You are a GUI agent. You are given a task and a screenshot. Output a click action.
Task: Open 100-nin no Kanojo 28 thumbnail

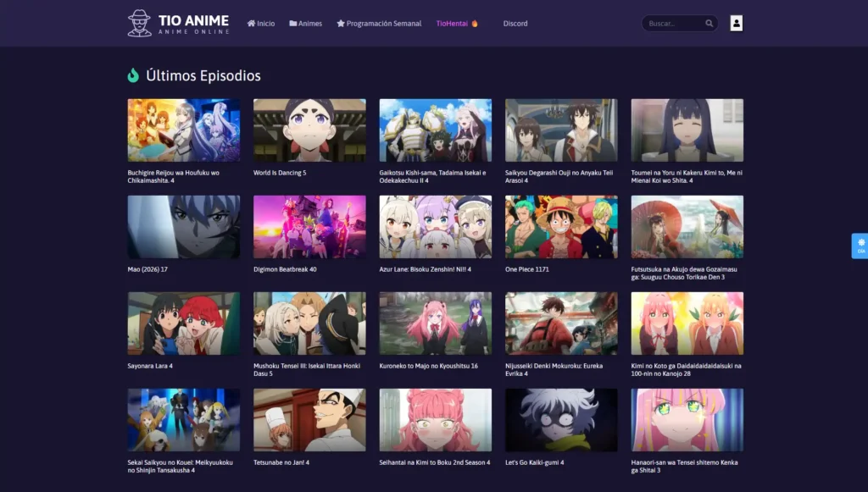[x=687, y=323]
